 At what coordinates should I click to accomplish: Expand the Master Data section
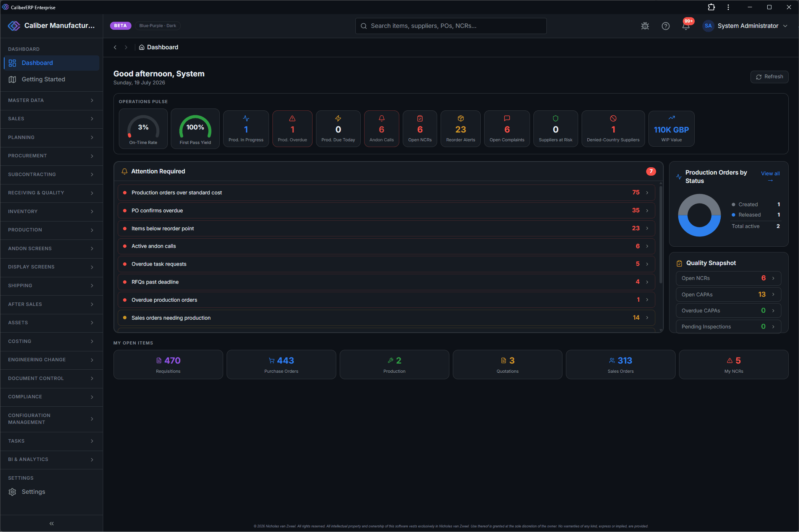pyautogui.click(x=52, y=100)
